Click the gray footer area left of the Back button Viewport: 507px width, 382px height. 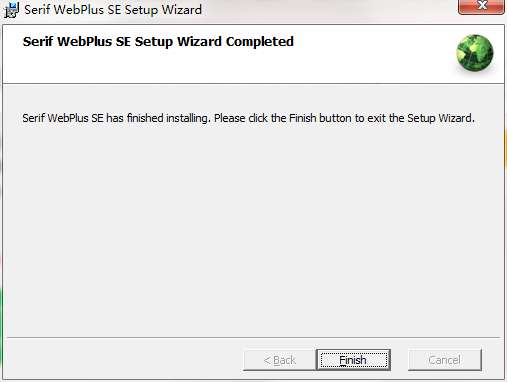[123, 360]
